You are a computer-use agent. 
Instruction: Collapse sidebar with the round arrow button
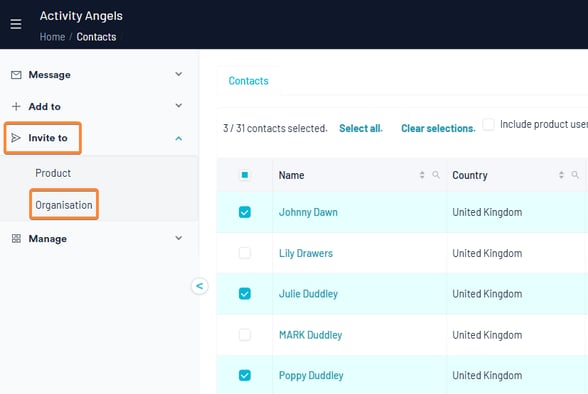pyautogui.click(x=200, y=286)
